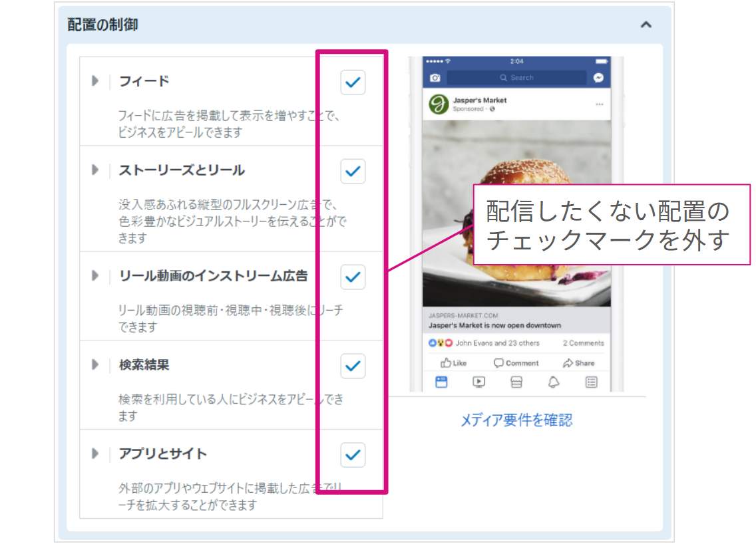Screen dimensions: 756x544
Task: Open the メディア要件を確認 link
Action: pyautogui.click(x=516, y=420)
